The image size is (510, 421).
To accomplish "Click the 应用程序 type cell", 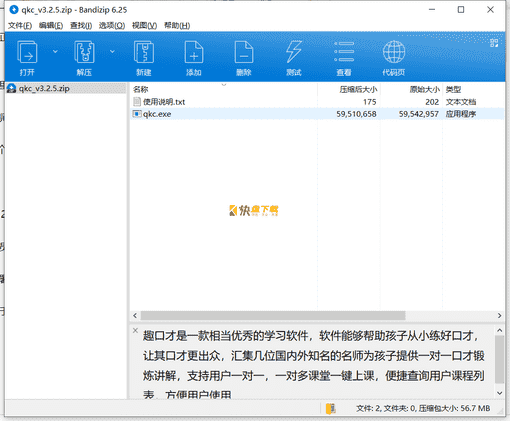I will click(461, 114).
